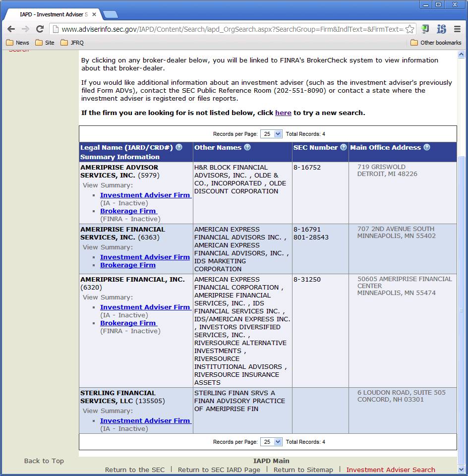Select the legal name STERLING FINANCIAL SERVICES, LLC

coord(118,397)
